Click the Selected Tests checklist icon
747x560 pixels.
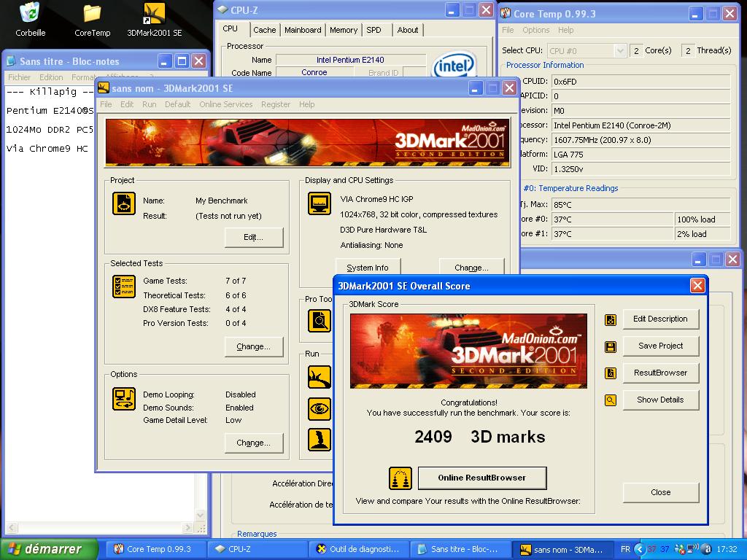(124, 287)
